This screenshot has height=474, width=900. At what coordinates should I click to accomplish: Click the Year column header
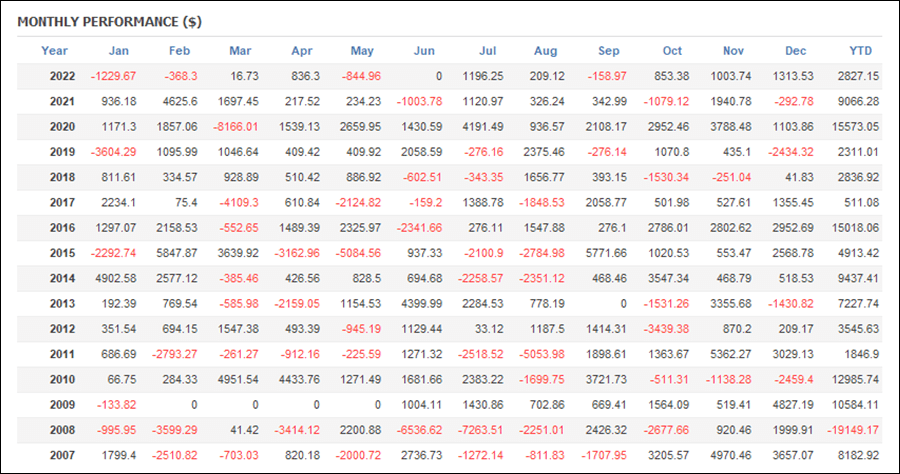(55, 50)
